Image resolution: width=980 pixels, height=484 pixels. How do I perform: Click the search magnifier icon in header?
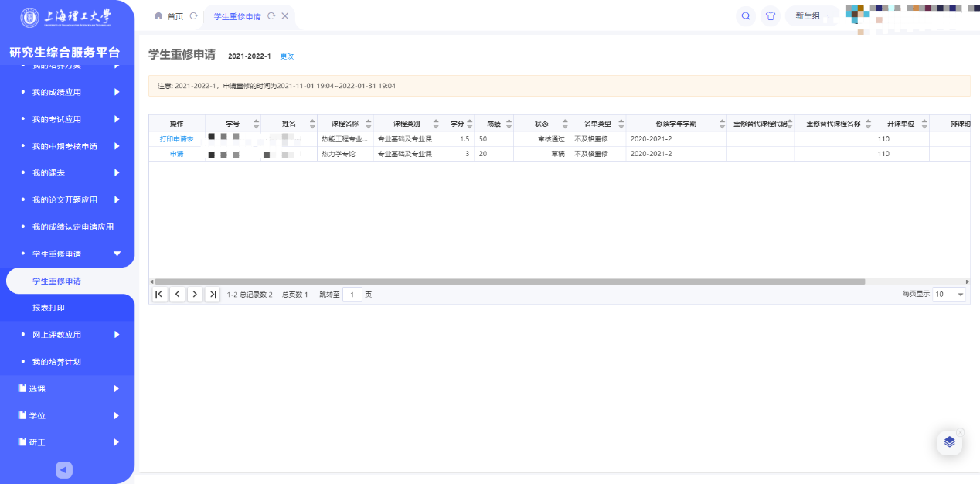click(746, 16)
